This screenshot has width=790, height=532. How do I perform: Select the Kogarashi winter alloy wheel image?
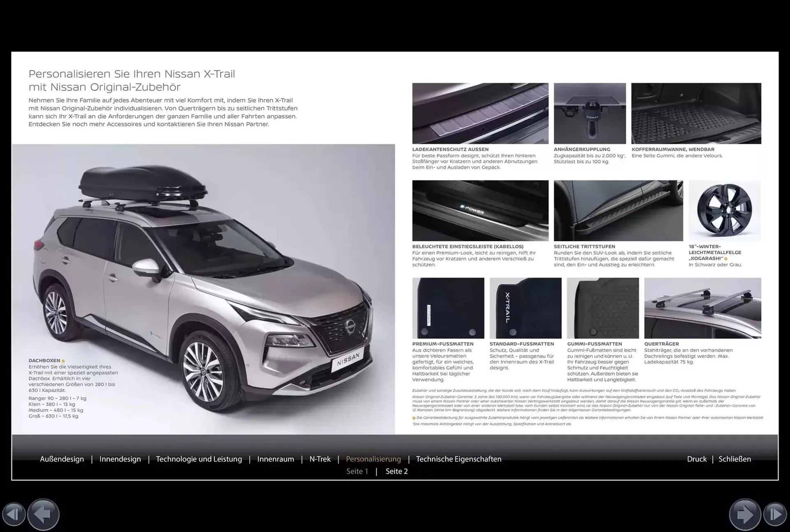725,210
